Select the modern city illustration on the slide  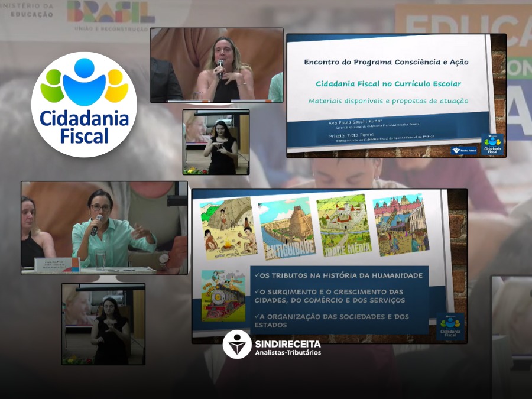401,225
